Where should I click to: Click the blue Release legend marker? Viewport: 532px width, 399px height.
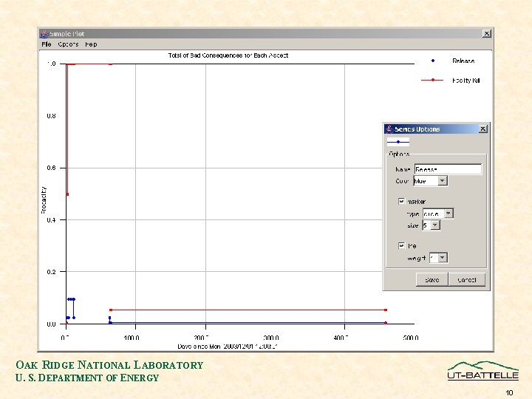[432, 61]
